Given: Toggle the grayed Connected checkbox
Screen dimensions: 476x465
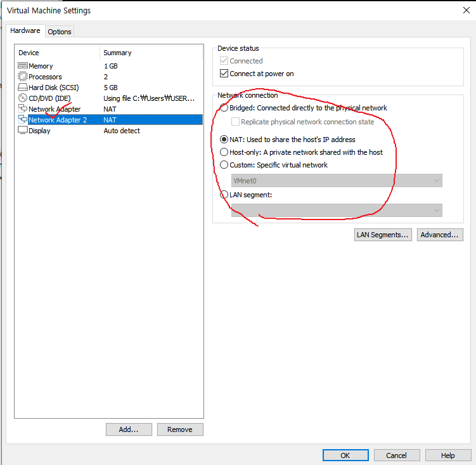Looking at the screenshot, I should (224, 61).
